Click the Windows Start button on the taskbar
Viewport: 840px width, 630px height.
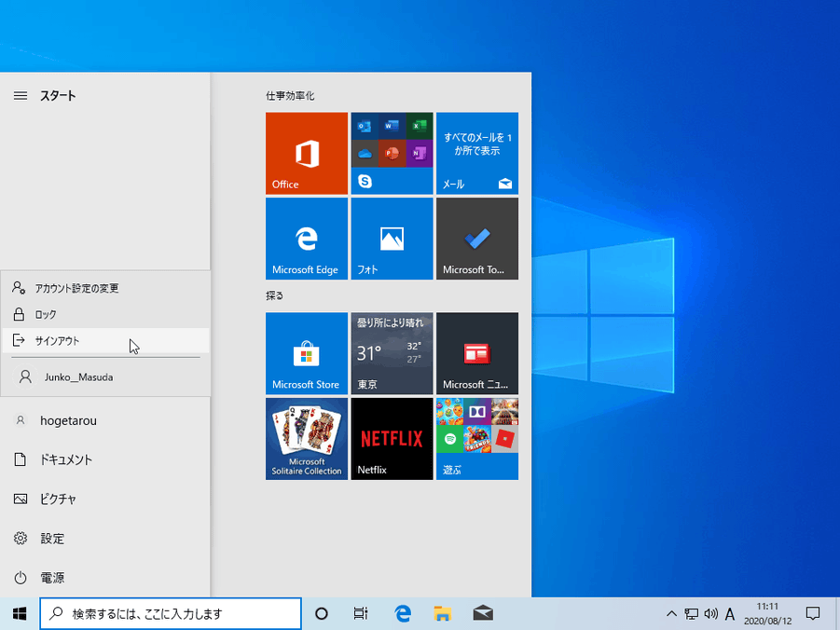pyautogui.click(x=20, y=614)
